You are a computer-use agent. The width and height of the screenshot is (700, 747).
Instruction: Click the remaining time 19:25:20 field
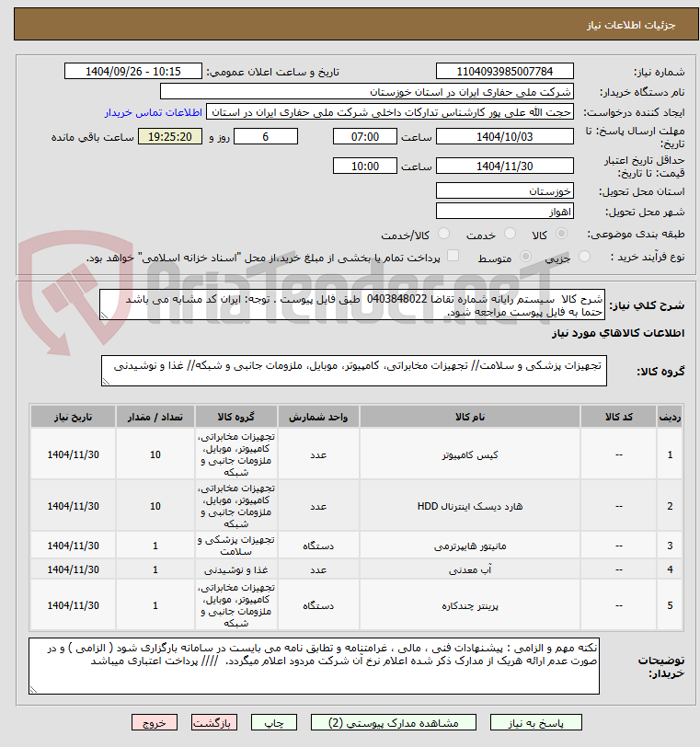click(170, 137)
